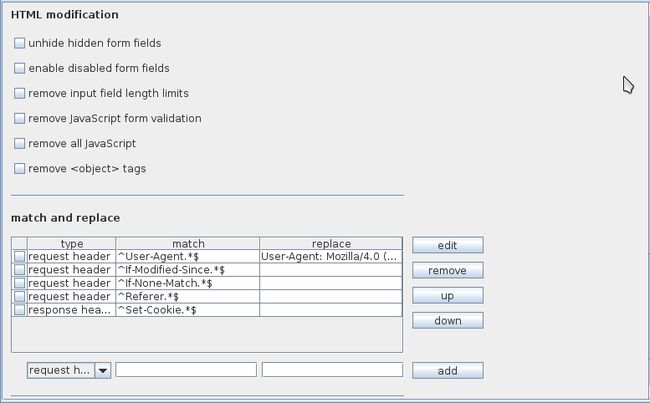Enable the ^If-None-Match.*$ rule checkbox
The image size is (650, 403).
pos(19,283)
